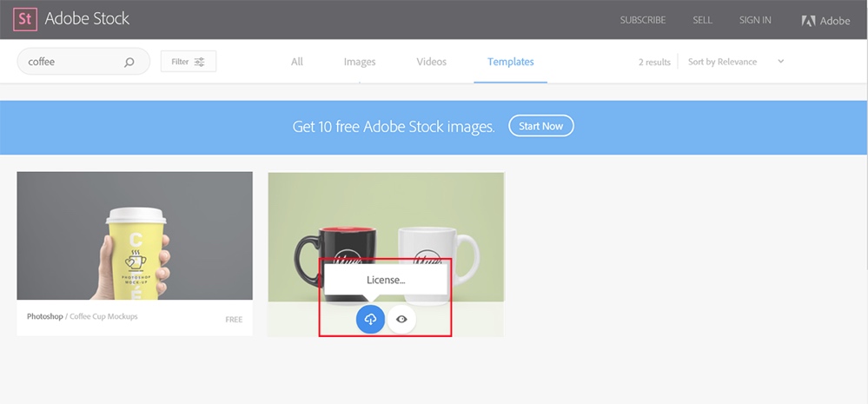
Task: Select the Templates tab
Action: coord(510,62)
